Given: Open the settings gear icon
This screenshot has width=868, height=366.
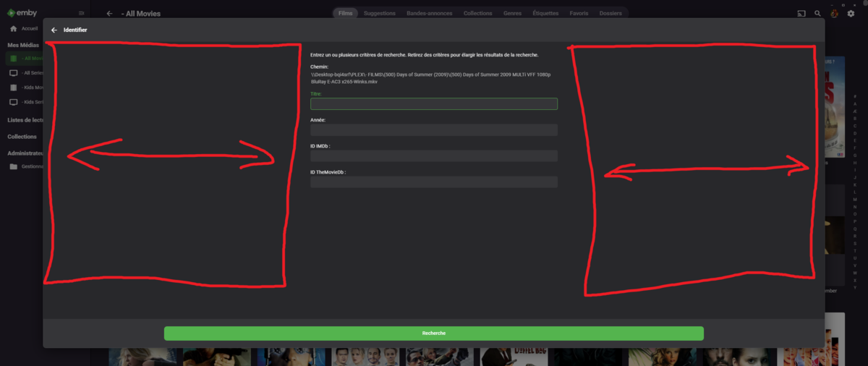Looking at the screenshot, I should tap(850, 13).
